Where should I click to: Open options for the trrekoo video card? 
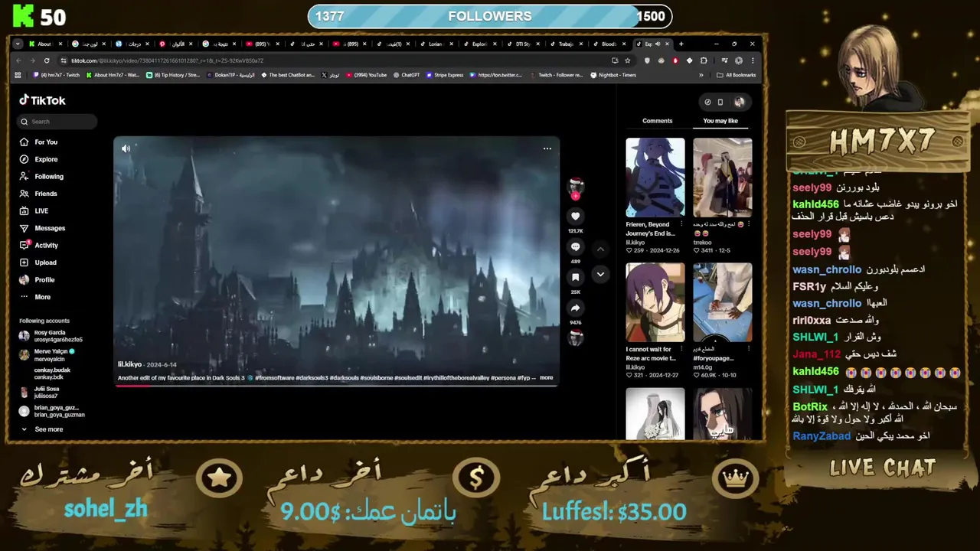(x=749, y=224)
